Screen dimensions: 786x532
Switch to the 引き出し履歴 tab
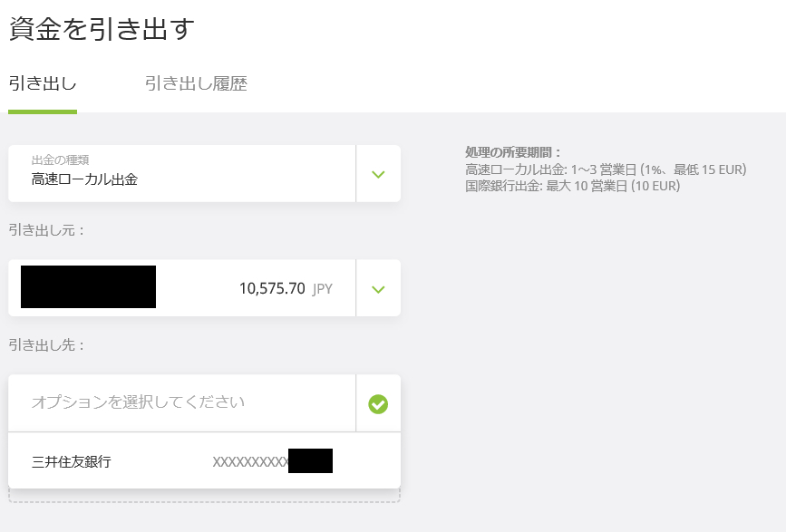(x=196, y=83)
